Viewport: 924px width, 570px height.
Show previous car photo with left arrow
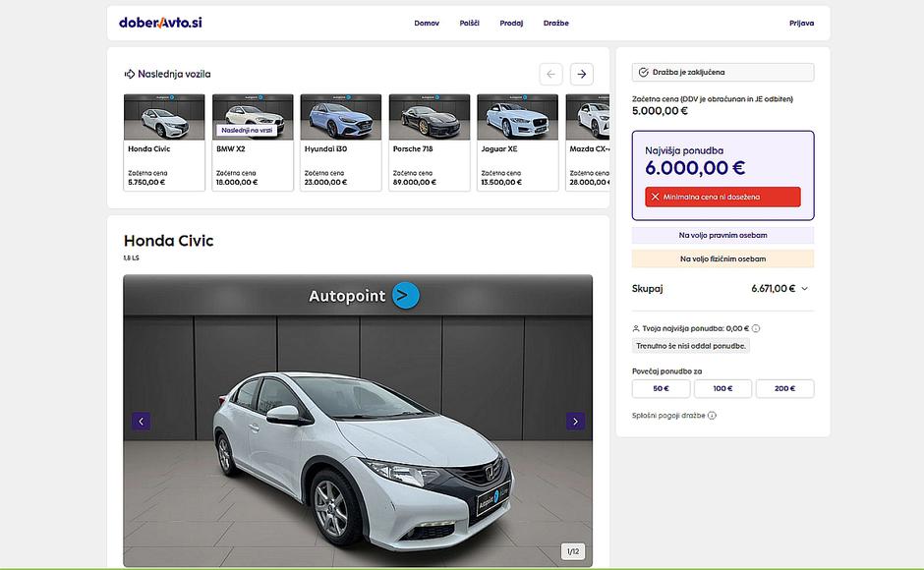[x=141, y=422]
